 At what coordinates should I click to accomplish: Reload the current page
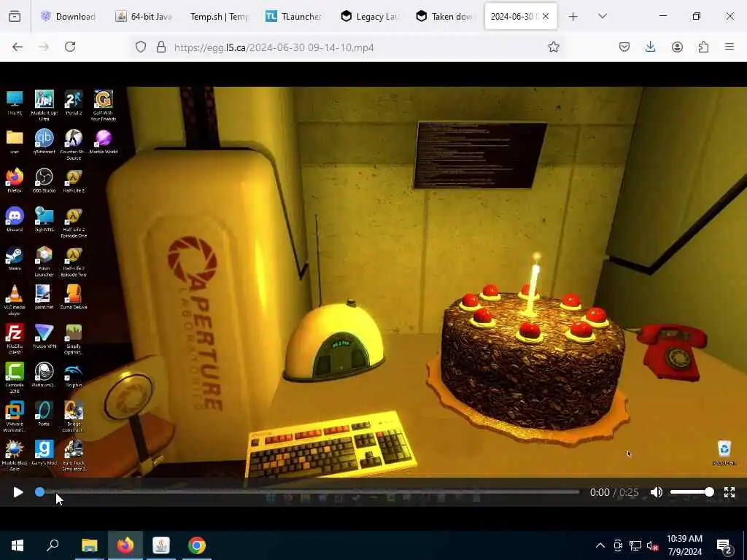[70, 47]
